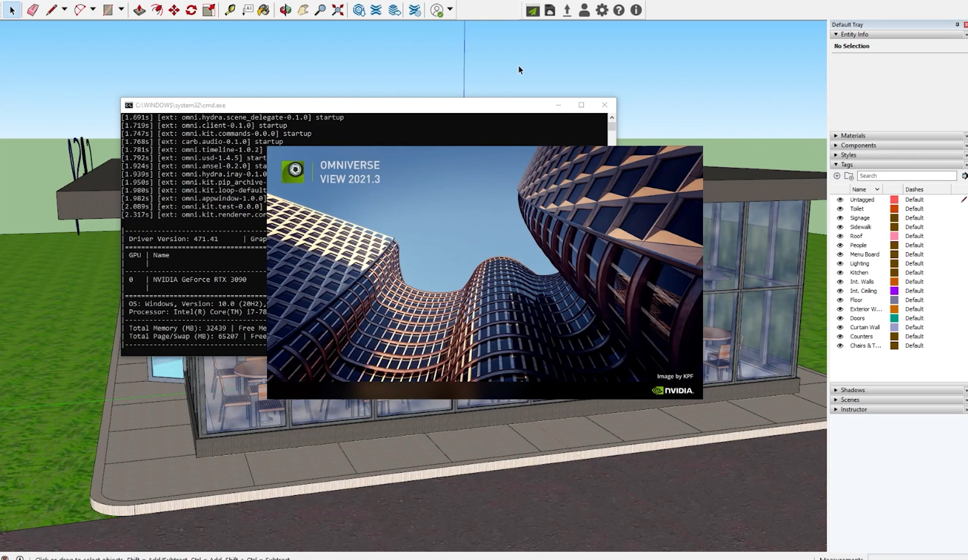Viewport: 968px width, 560px height.
Task: Open the 3D Warehouse icon
Action: click(x=359, y=10)
